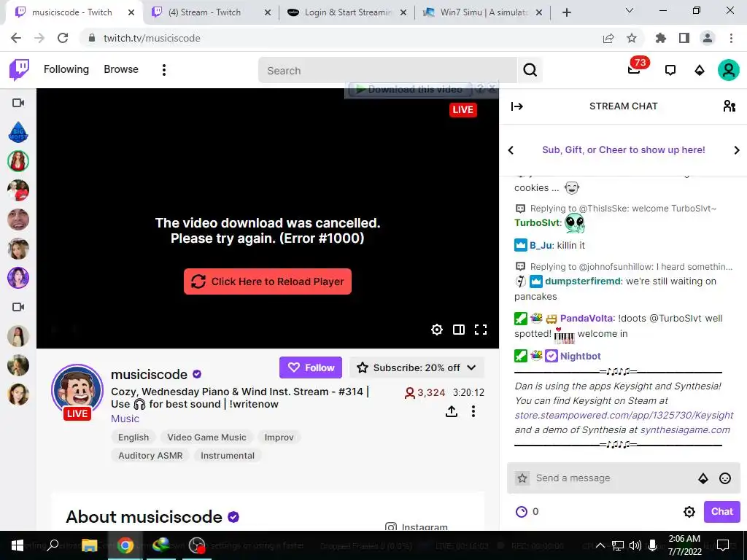Image resolution: width=747 pixels, height=560 pixels.
Task: Click the recommended channels camera icon in sidebar
Action: pos(18,307)
